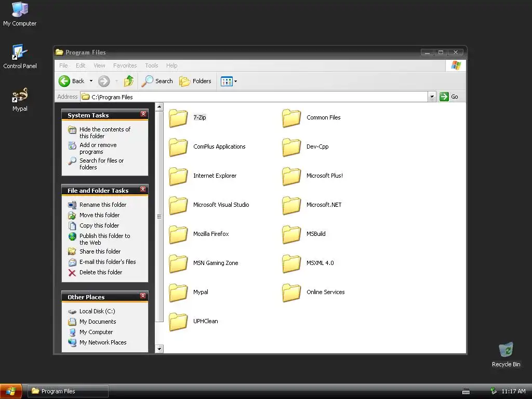Open the Edit menu

point(81,65)
